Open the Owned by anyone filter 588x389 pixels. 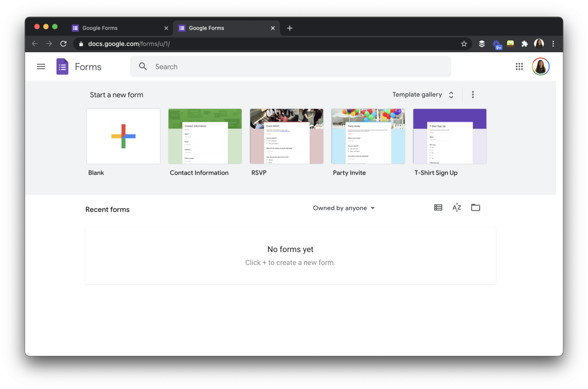(x=344, y=208)
